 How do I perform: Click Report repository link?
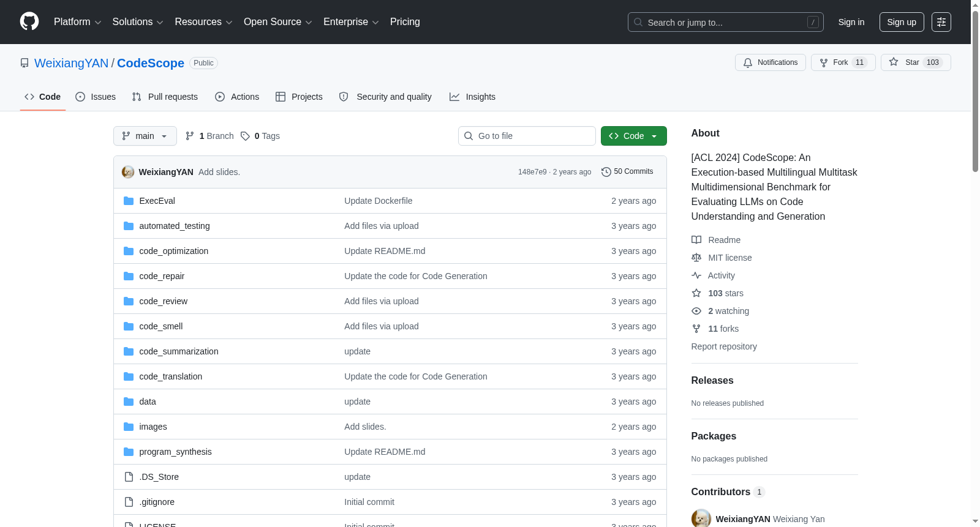[x=724, y=346]
